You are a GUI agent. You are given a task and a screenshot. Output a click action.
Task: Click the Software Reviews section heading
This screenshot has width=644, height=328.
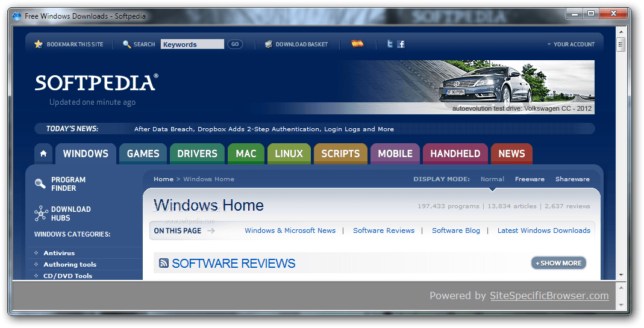point(233,263)
